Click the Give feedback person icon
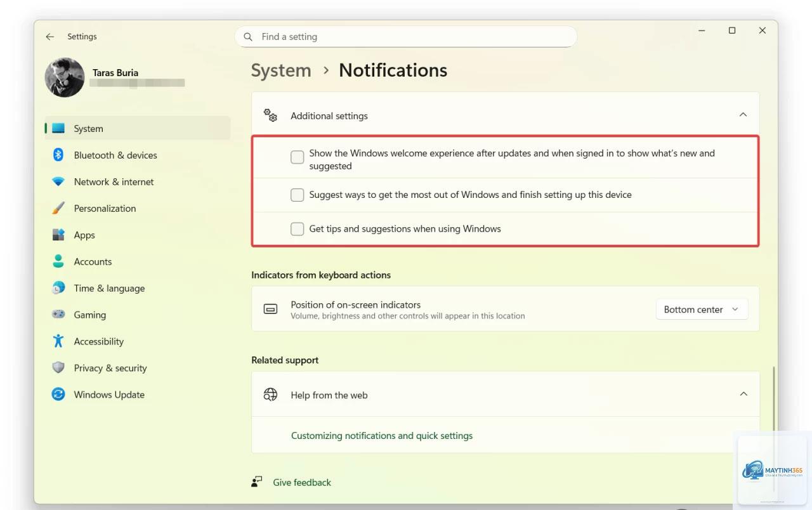 coord(257,482)
